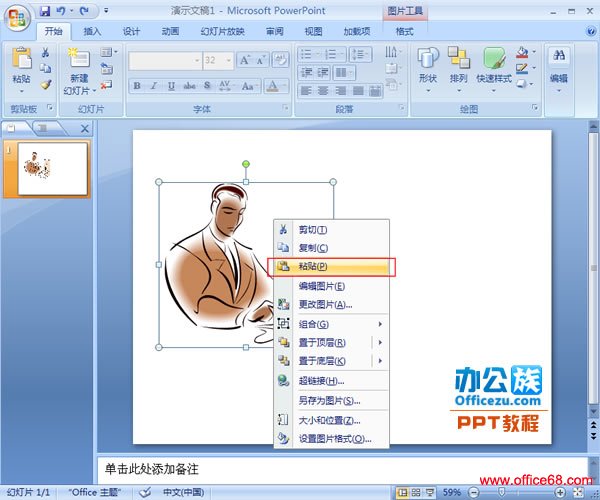Image resolution: width=600 pixels, height=500 pixels.
Task: Open PowerPoint Help question mark
Action: tap(591, 31)
